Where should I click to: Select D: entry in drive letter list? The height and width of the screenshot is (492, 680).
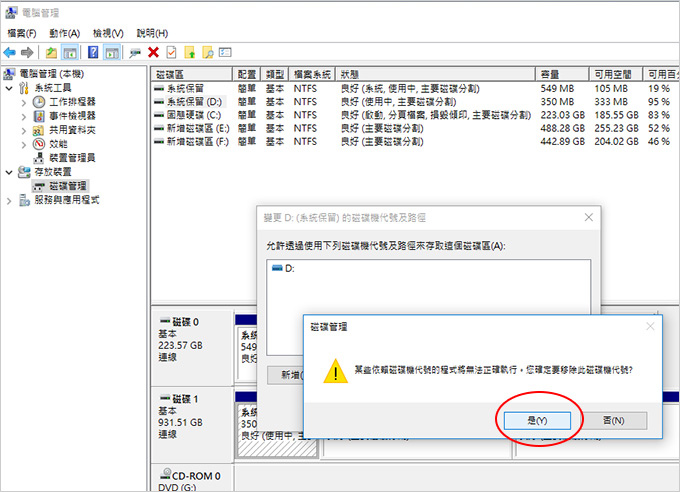[284, 268]
